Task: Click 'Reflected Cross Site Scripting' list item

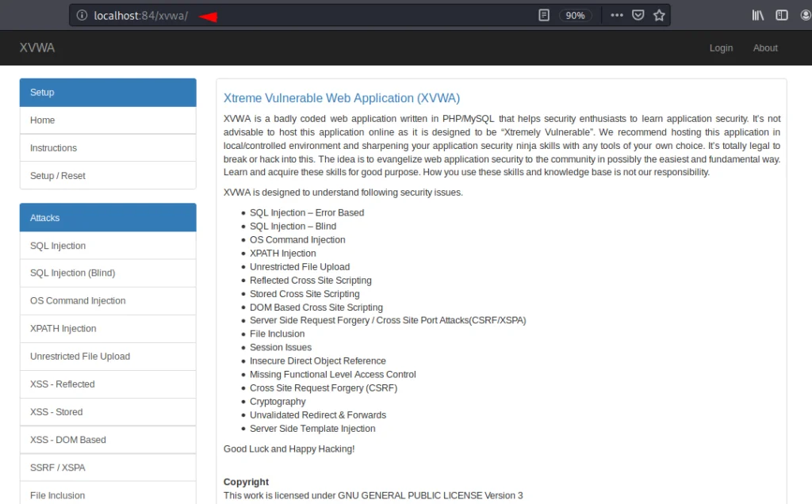Action: pos(310,280)
